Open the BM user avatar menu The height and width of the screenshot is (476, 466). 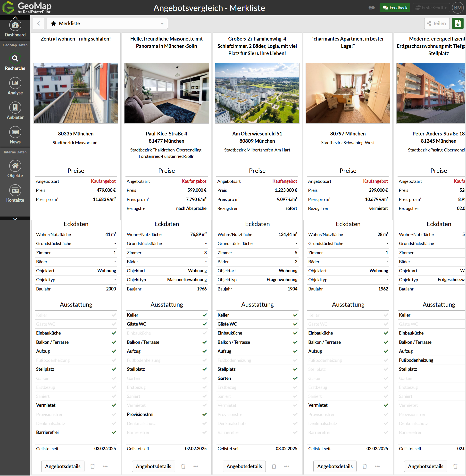458,8
